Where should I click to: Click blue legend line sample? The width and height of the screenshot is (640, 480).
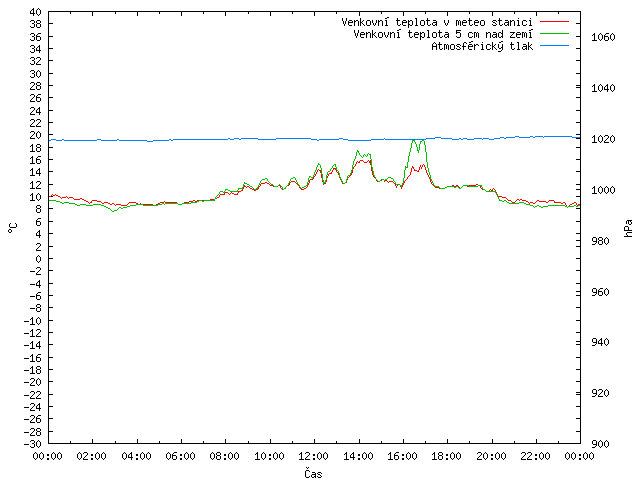tap(554, 46)
